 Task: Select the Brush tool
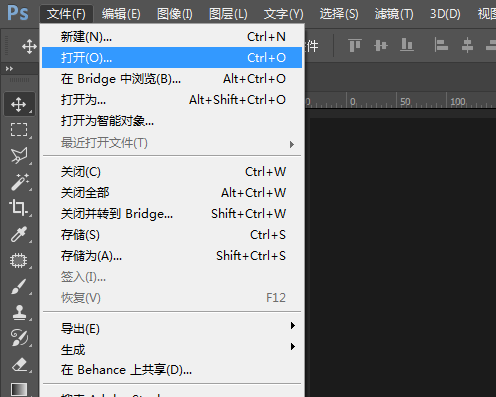click(x=19, y=286)
